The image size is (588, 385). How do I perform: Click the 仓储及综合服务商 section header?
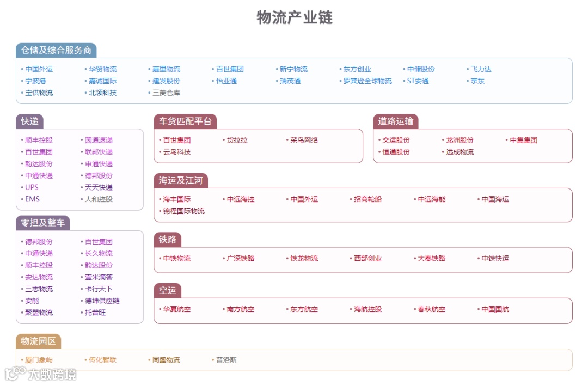coord(57,49)
